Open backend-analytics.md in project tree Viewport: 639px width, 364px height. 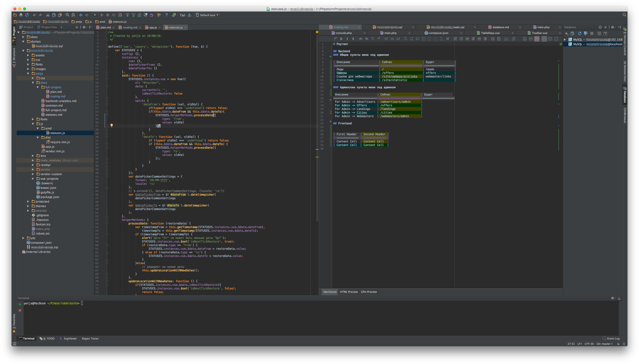(x=61, y=101)
